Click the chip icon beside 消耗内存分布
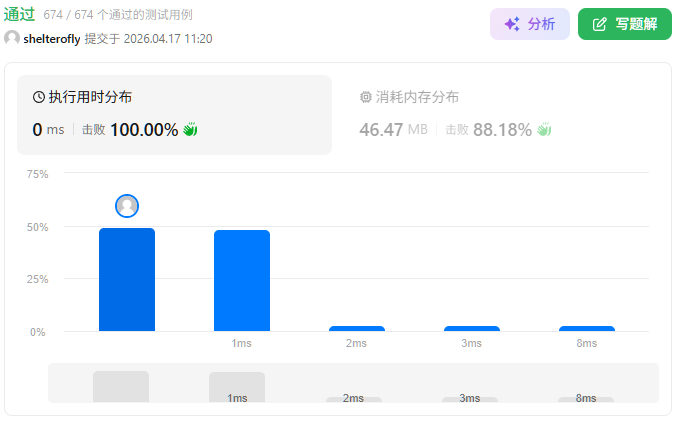The height and width of the screenshot is (424, 678). (x=365, y=98)
